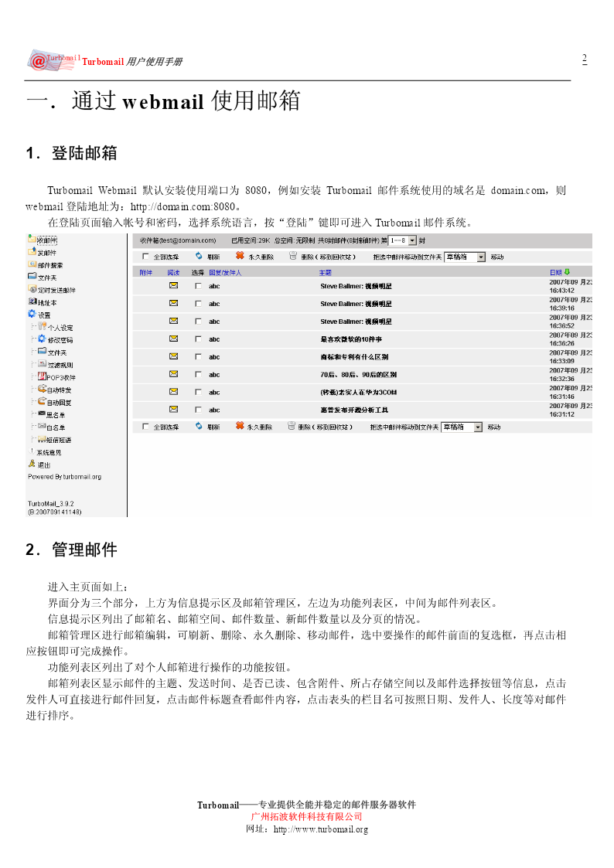Click the trash can 删除 icon below the list
The image size is (614, 868).
(x=292, y=426)
